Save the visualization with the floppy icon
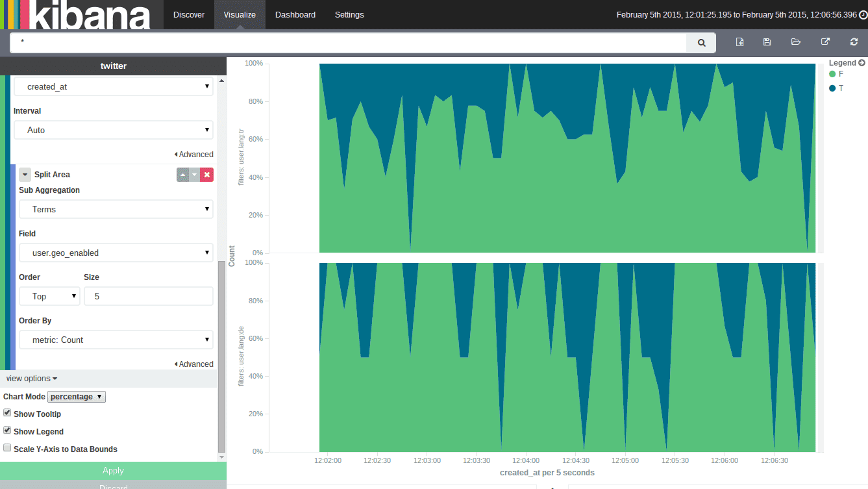Image resolution: width=868 pixels, height=489 pixels. point(767,42)
